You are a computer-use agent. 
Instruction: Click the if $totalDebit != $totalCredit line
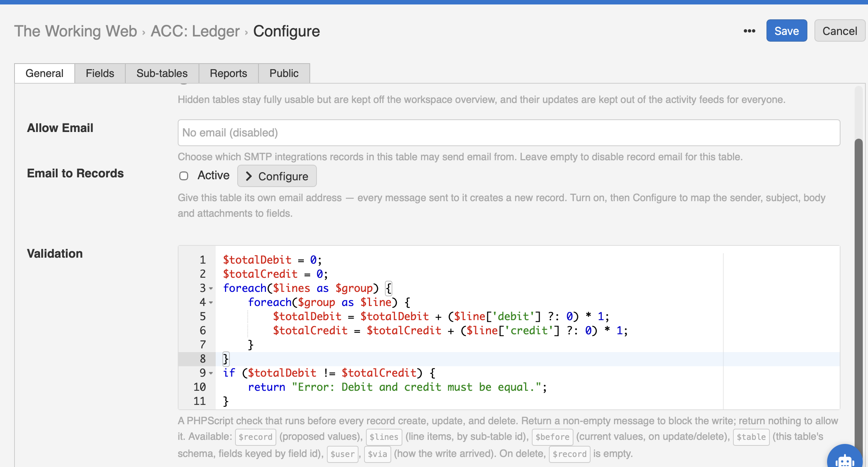pyautogui.click(x=329, y=373)
